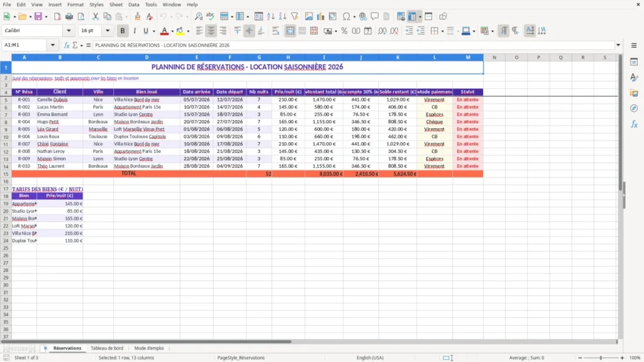Viewport: 644px width, 362px height.
Task: Click the Clear Direct Formatting icon
Action: pos(150,16)
